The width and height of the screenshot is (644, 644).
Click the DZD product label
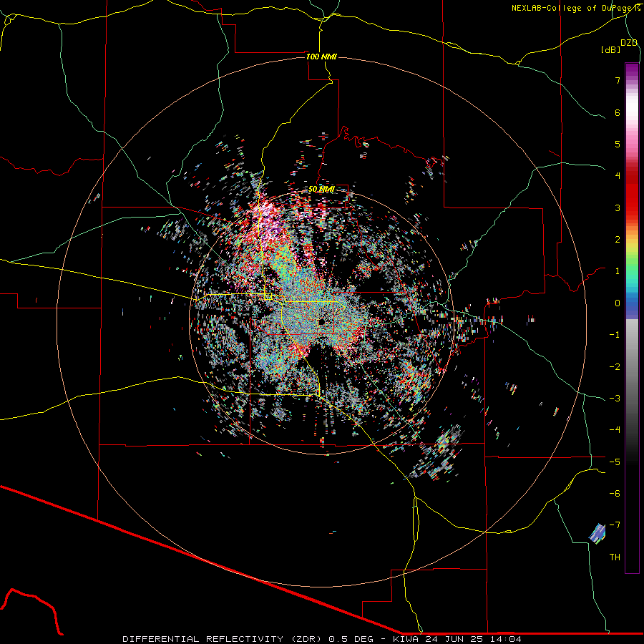tap(629, 43)
